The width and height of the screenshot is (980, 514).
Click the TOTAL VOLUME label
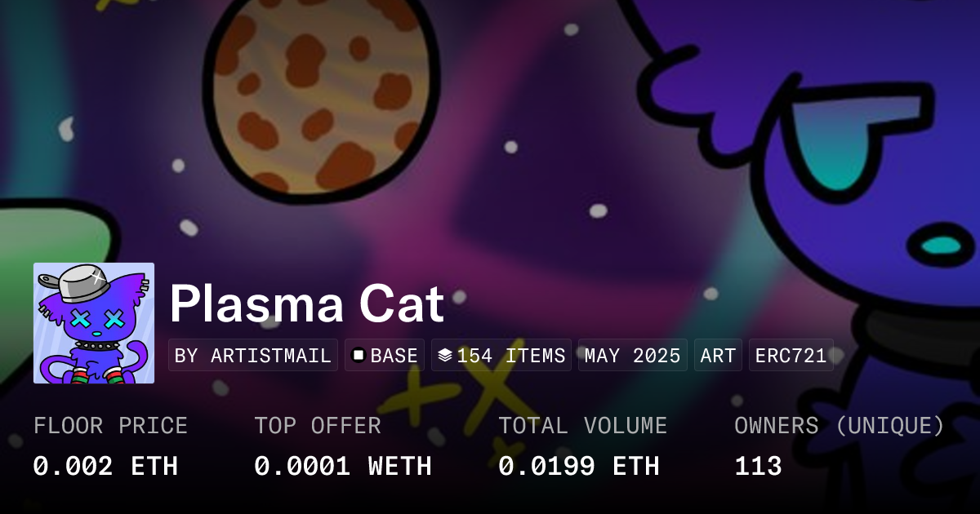582,426
